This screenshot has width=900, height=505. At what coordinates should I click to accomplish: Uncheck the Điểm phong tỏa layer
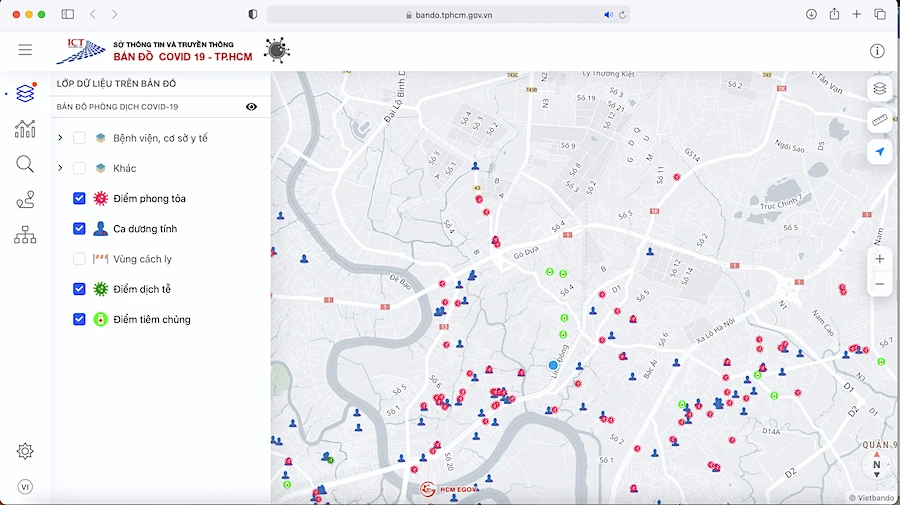point(79,199)
